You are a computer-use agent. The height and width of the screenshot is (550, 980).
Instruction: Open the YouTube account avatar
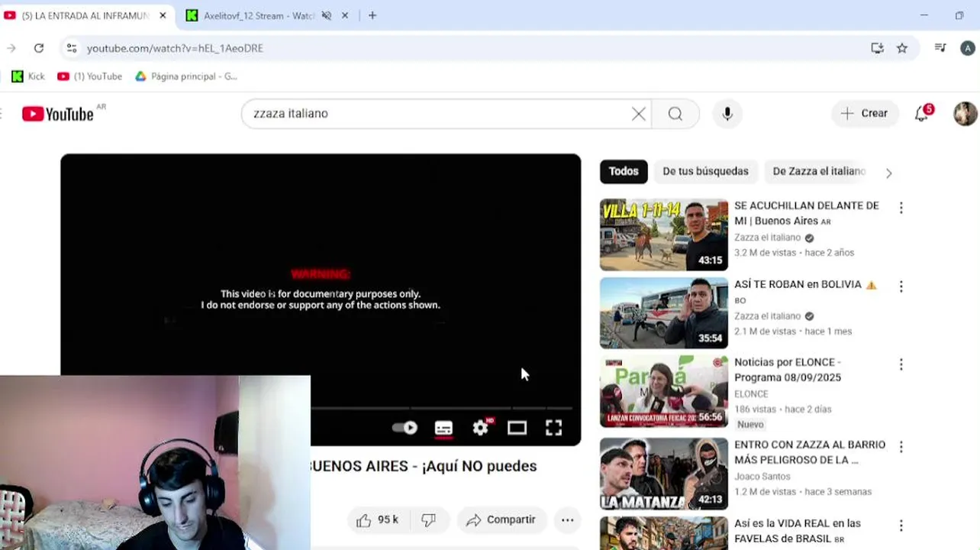pos(965,114)
